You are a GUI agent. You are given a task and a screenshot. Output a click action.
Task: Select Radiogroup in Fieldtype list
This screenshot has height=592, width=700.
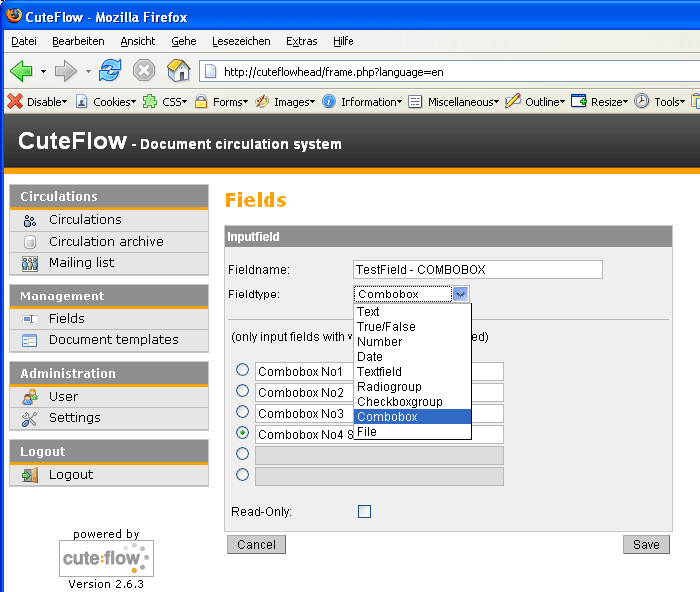[x=413, y=387]
